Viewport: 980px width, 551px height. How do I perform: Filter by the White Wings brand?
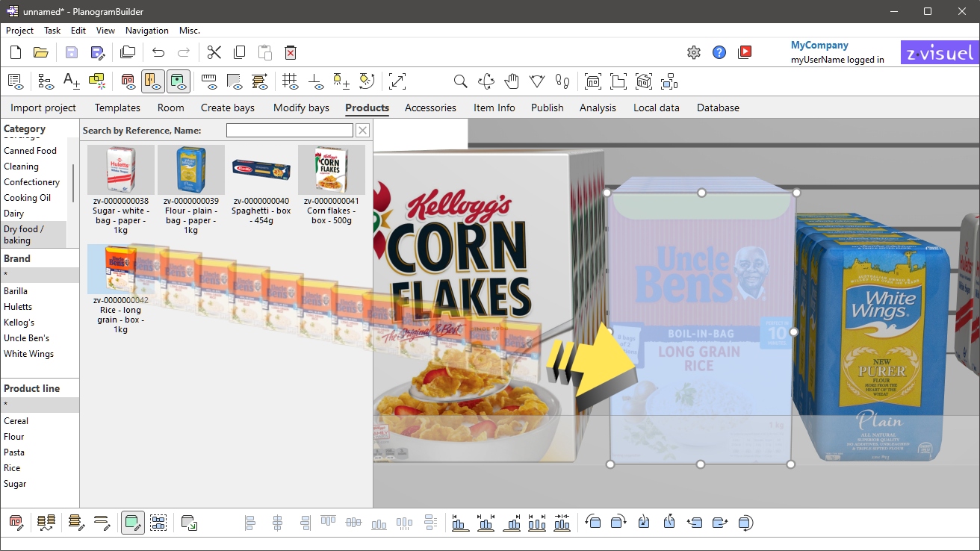[x=29, y=353]
